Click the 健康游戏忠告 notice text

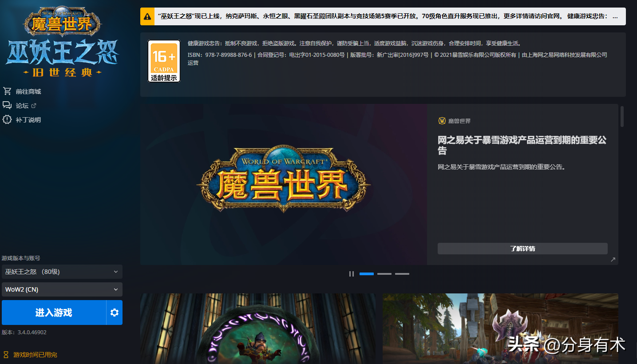354,44
